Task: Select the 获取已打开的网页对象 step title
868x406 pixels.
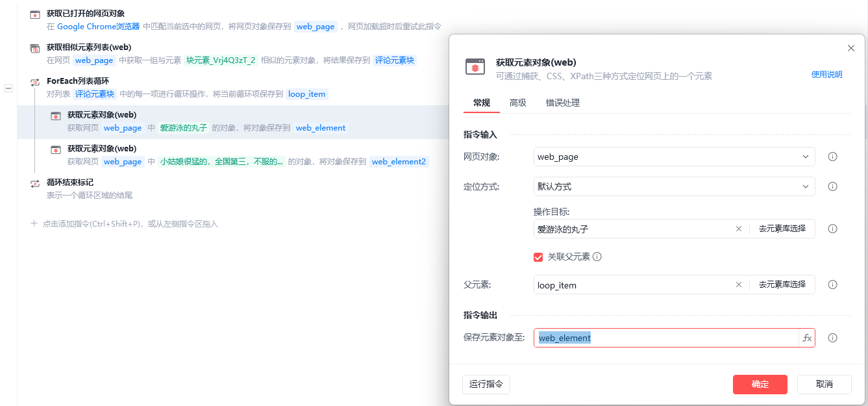Action: click(86, 14)
